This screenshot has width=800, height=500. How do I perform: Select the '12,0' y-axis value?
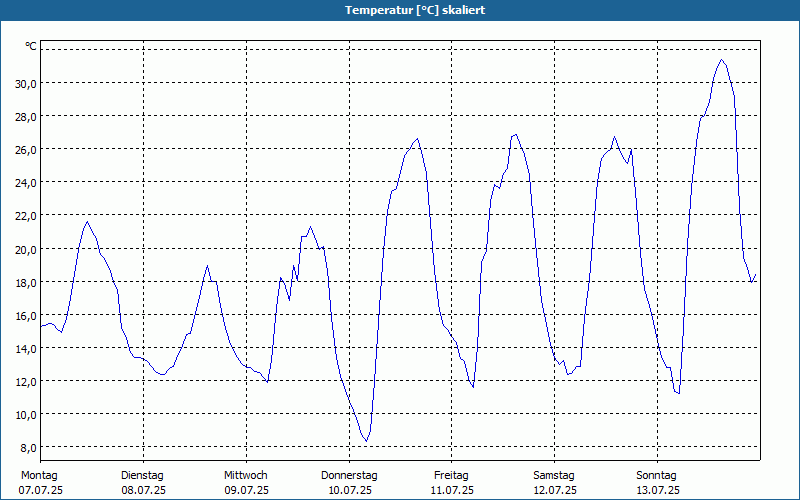click(26, 382)
